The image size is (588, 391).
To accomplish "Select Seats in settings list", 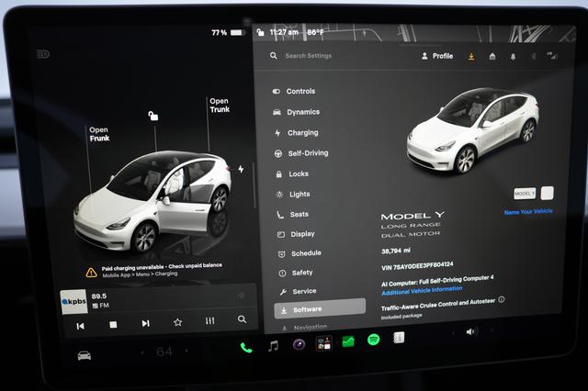I will tap(293, 214).
